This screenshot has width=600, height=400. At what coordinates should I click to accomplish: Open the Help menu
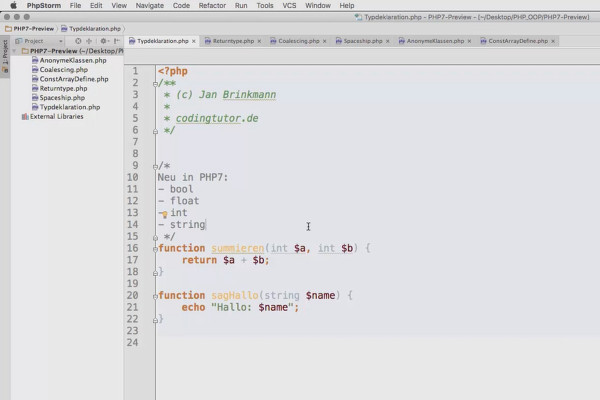[x=347, y=5]
